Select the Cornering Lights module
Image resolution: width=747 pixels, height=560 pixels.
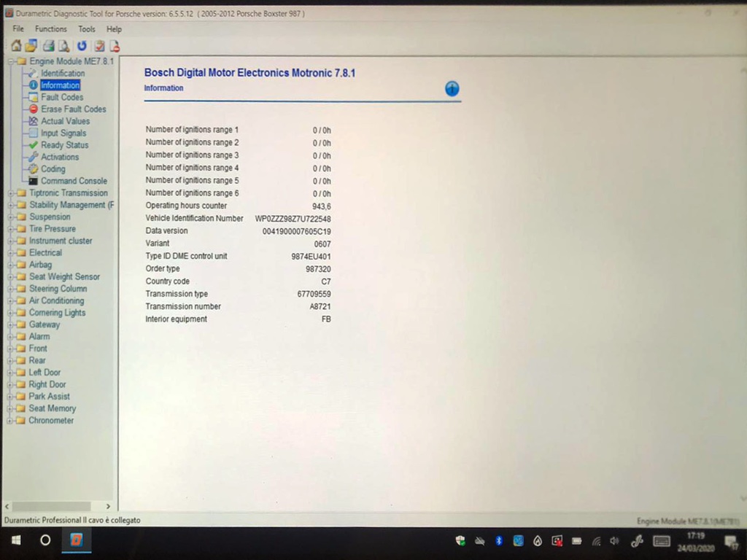pos(57,312)
